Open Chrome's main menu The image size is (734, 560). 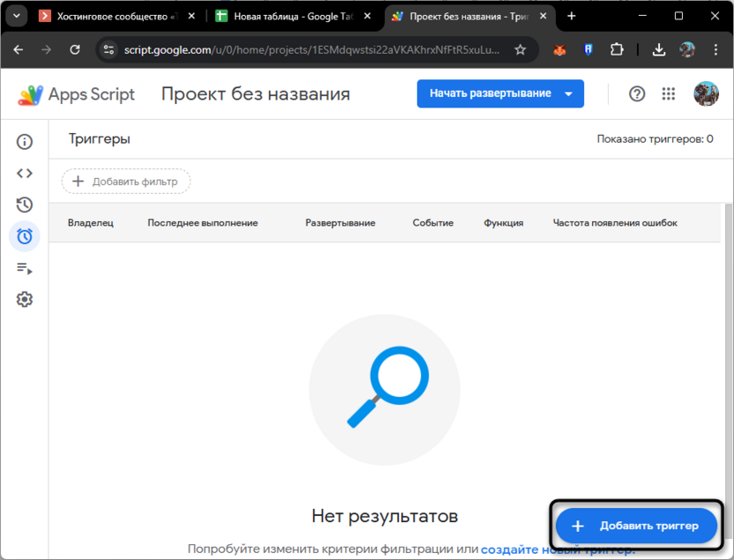716,50
